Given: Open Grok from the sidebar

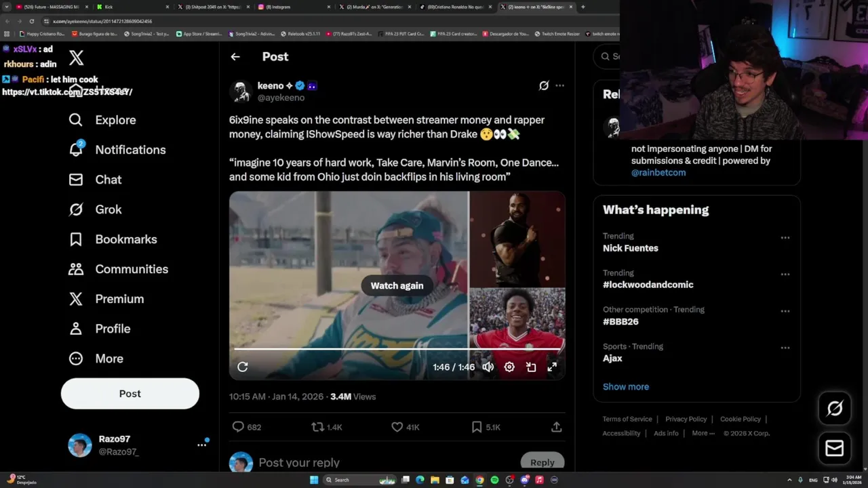Looking at the screenshot, I should coord(95,209).
